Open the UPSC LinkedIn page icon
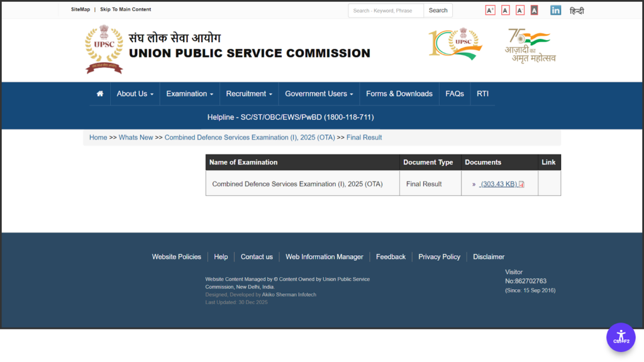 [x=555, y=10]
